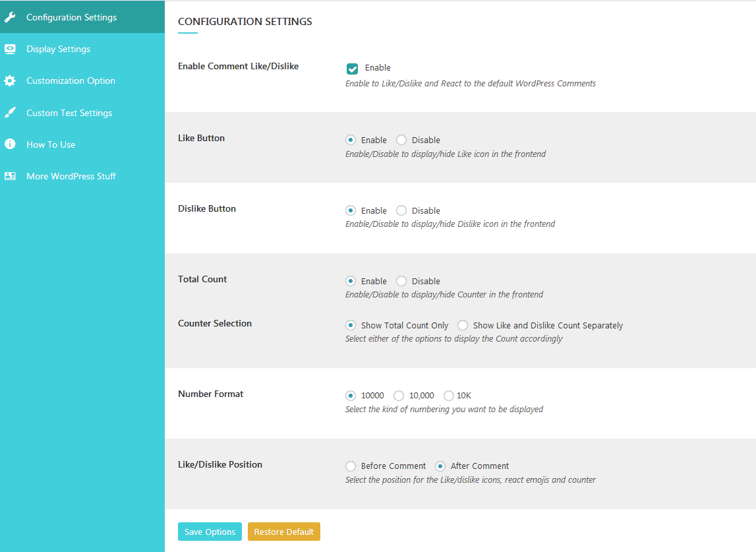Select Enable for Total Count
Image resolution: width=756 pixels, height=552 pixels.
(351, 281)
